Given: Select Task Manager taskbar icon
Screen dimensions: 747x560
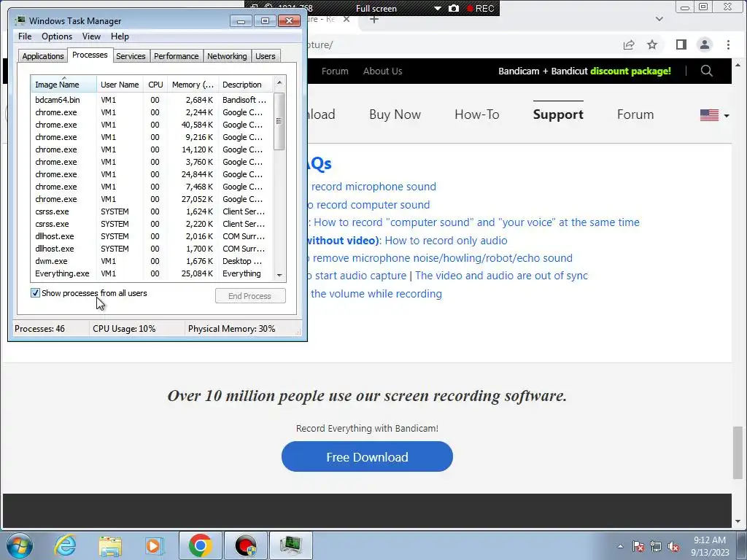Looking at the screenshot, I should pyautogui.click(x=291, y=545).
